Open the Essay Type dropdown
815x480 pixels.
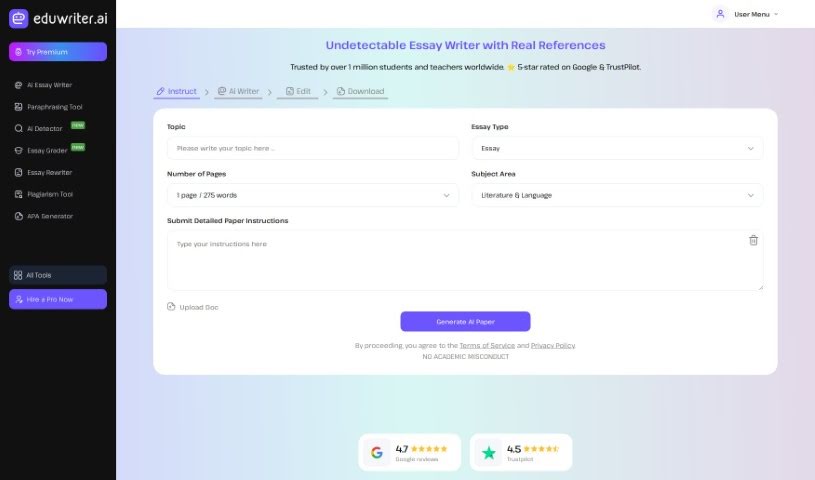click(617, 148)
